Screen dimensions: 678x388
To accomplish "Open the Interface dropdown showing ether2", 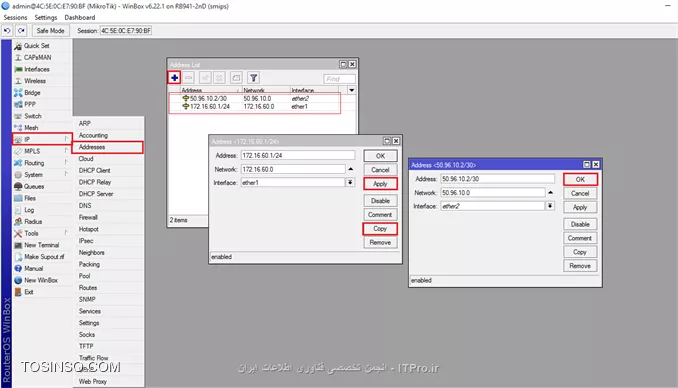I will tap(550, 206).
